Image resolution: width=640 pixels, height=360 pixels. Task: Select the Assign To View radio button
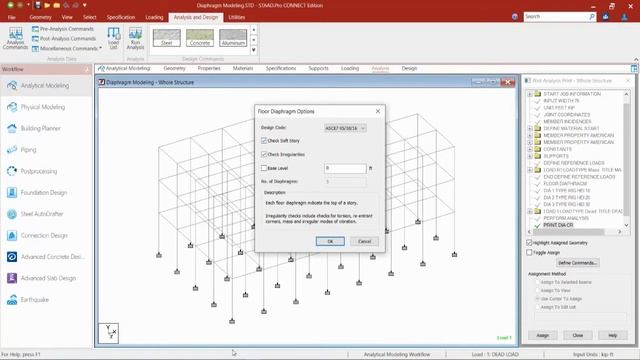[x=538, y=290]
